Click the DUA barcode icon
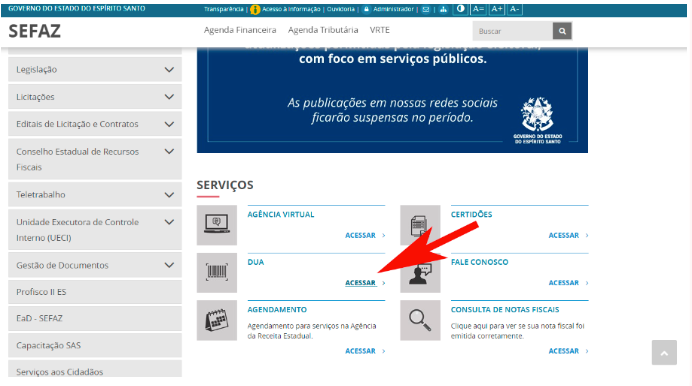The image size is (692, 386). (x=217, y=273)
